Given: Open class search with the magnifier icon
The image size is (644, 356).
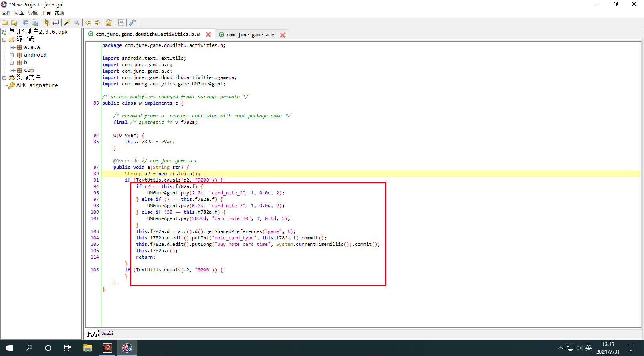Looking at the screenshot, I should [77, 23].
